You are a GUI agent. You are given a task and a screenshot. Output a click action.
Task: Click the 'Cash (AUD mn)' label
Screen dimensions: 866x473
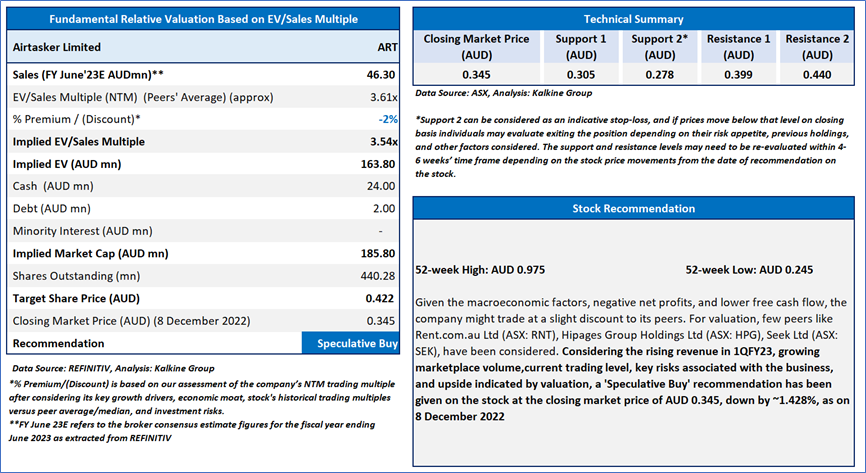(x=53, y=186)
